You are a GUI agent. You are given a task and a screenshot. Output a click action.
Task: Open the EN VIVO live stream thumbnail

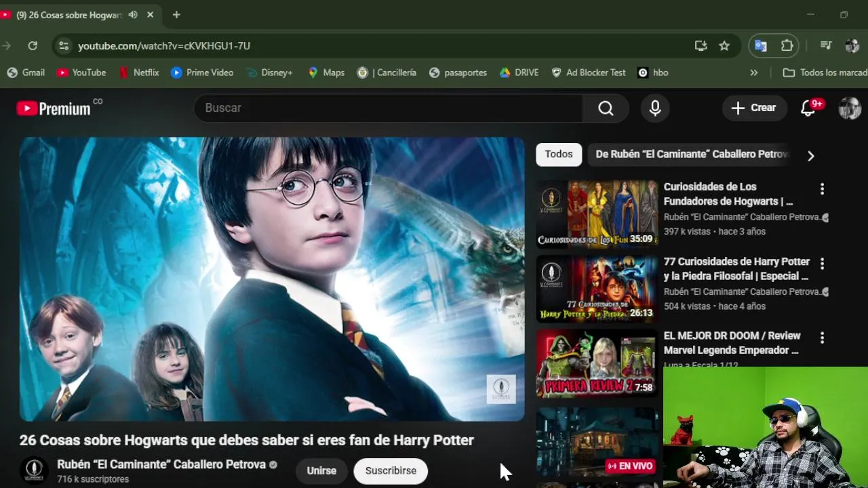coord(597,441)
